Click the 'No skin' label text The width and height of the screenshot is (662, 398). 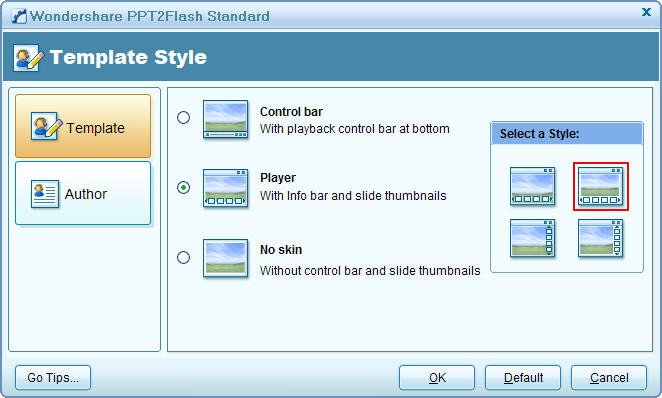click(x=281, y=250)
